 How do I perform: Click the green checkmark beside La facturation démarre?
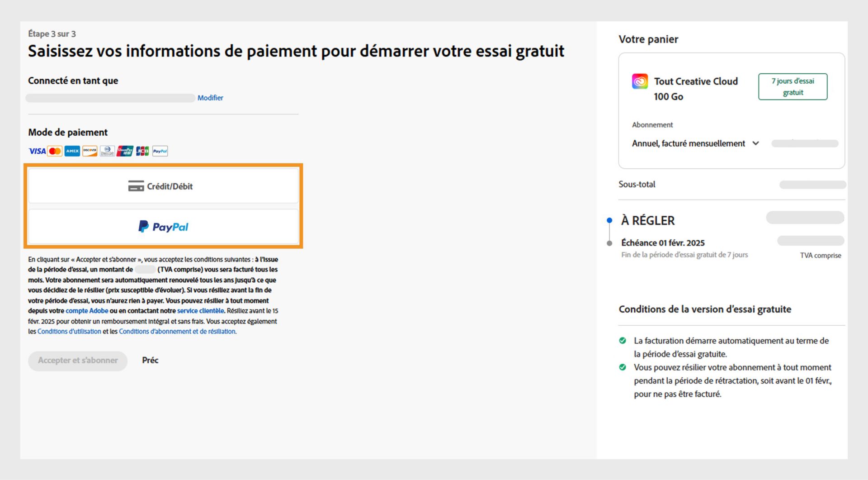click(623, 341)
